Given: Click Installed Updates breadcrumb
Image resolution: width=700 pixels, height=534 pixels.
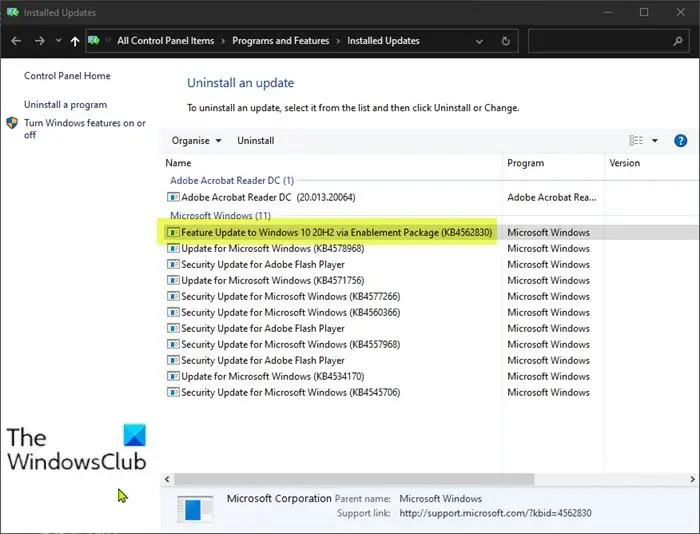Looking at the screenshot, I should tap(383, 41).
